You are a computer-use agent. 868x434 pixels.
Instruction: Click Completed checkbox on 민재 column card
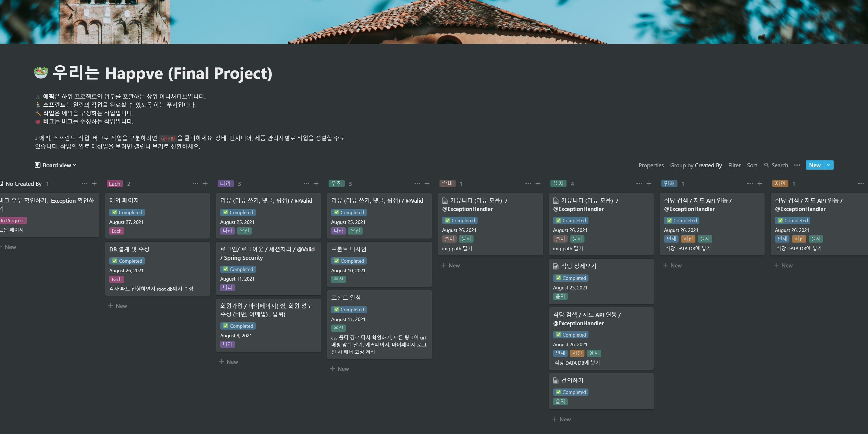pyautogui.click(x=669, y=220)
